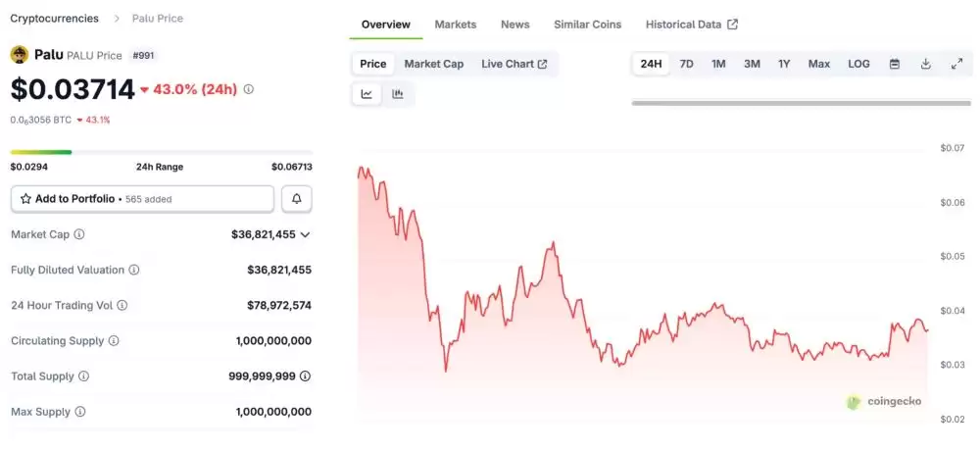This screenshot has height=450, width=980.
Task: Expand the Market Cap value chevron
Action: point(305,235)
